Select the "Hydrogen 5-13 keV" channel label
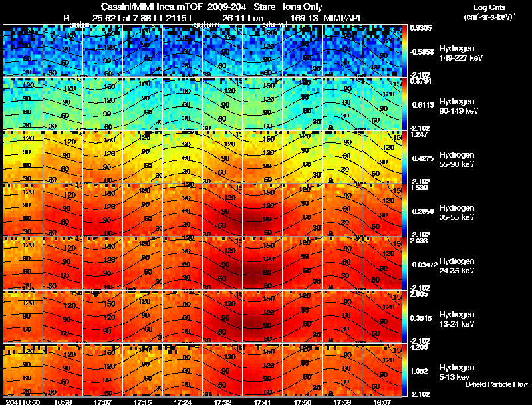 tap(457, 372)
